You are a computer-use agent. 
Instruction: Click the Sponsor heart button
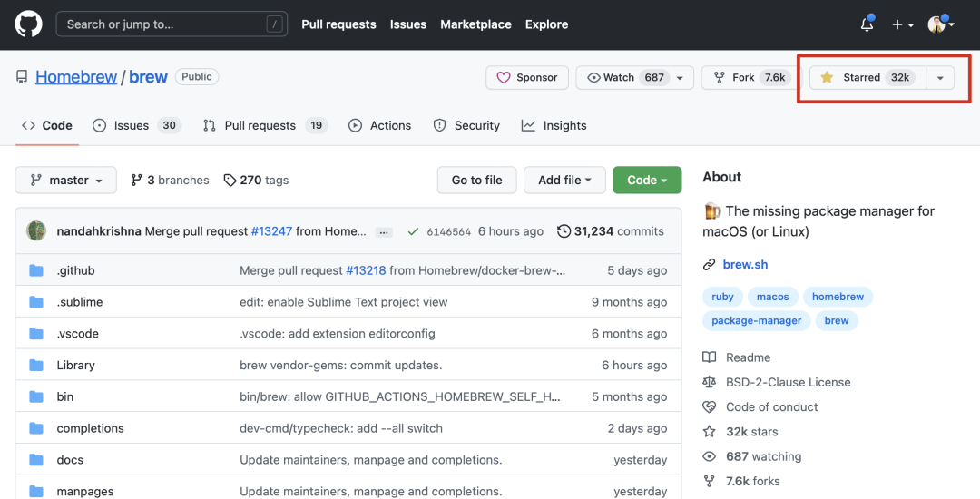tap(527, 77)
